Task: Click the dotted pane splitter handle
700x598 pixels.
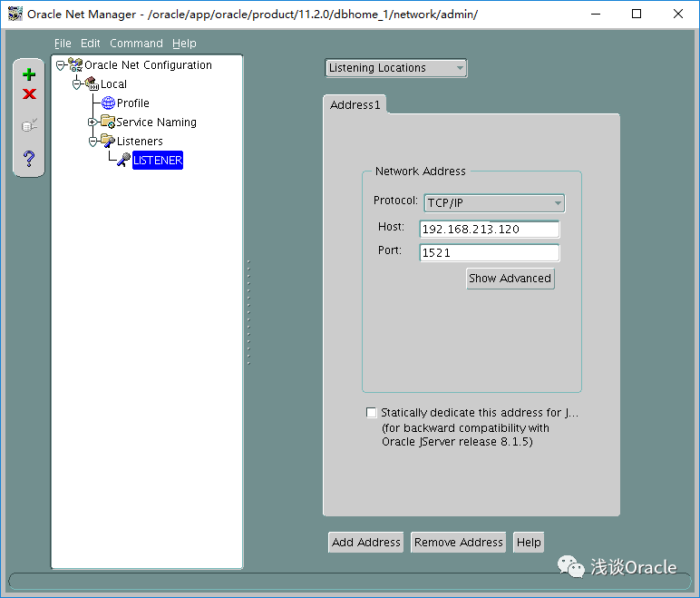Action: [248, 312]
